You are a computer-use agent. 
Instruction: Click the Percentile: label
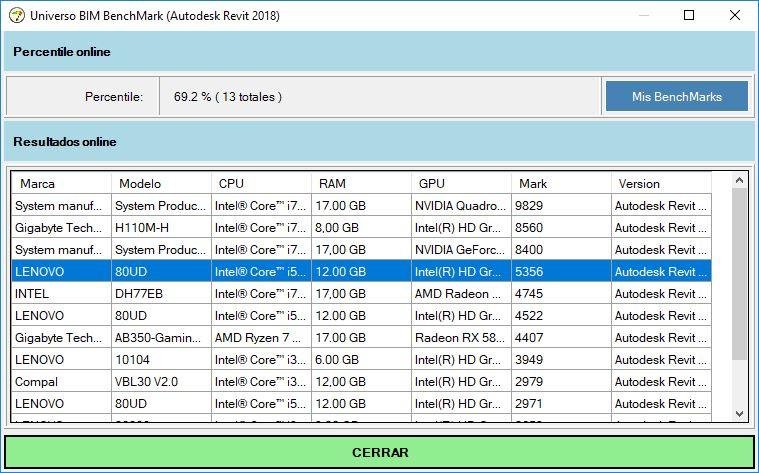pos(114,97)
